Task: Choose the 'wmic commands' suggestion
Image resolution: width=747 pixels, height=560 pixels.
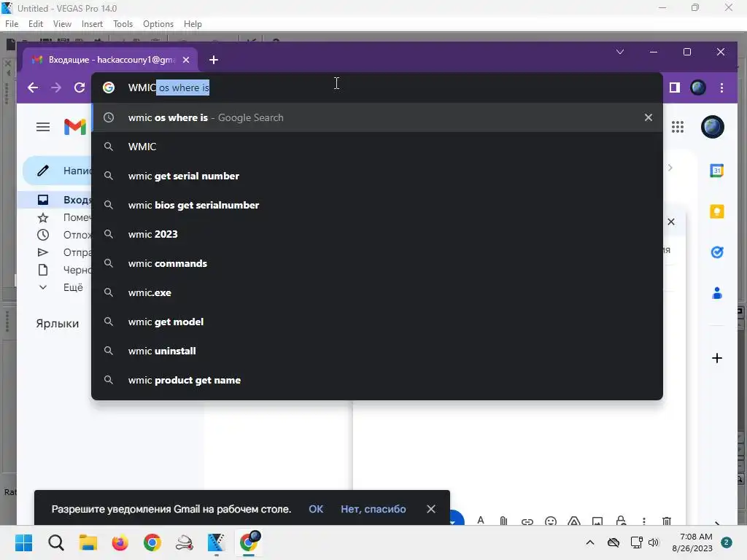Action: (x=377, y=263)
